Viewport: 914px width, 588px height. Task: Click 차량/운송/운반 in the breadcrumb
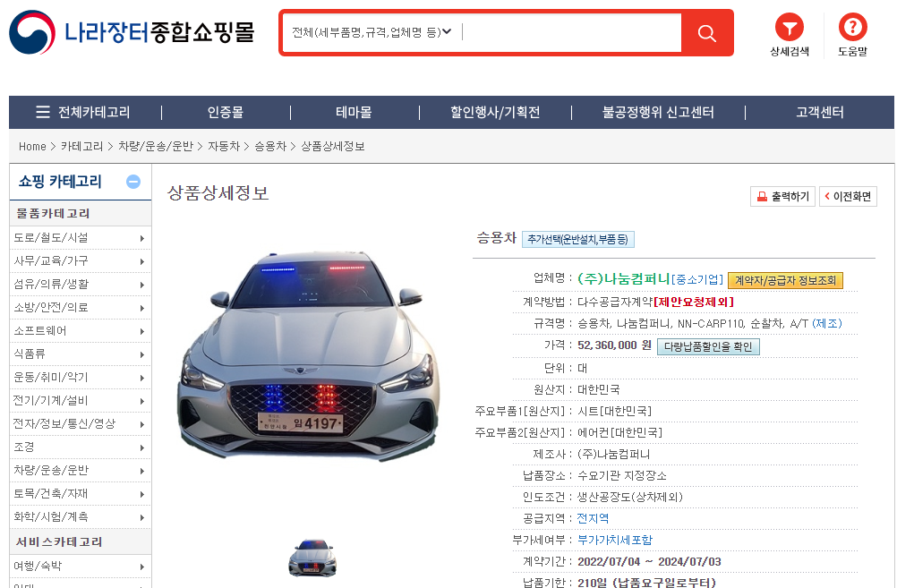[x=156, y=146]
